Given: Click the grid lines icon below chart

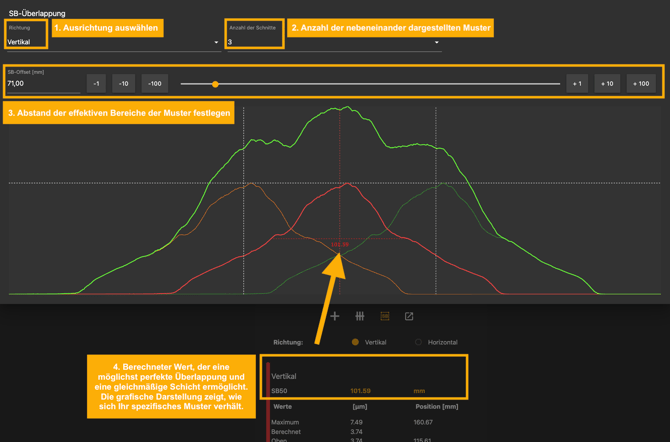Looking at the screenshot, I should (360, 316).
